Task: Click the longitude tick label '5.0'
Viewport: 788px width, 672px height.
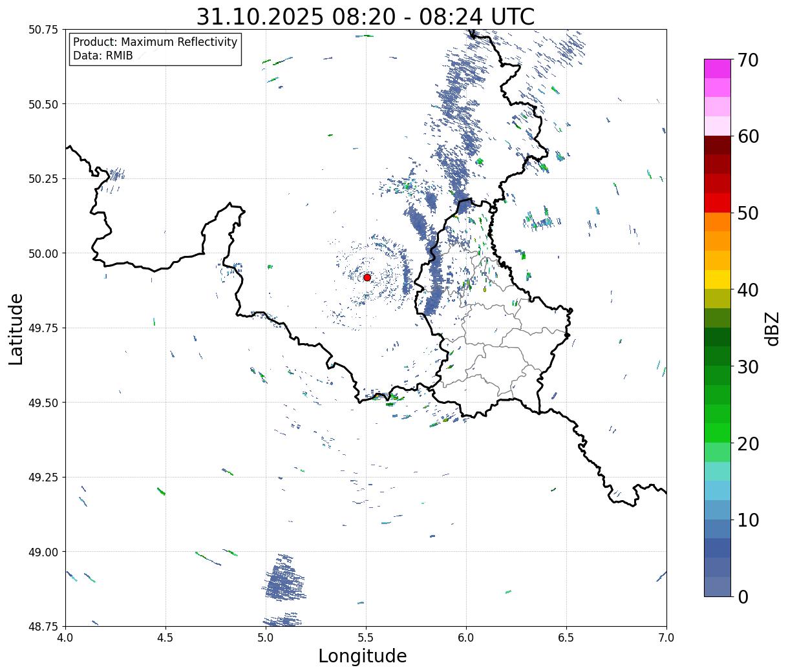Action: [x=266, y=638]
